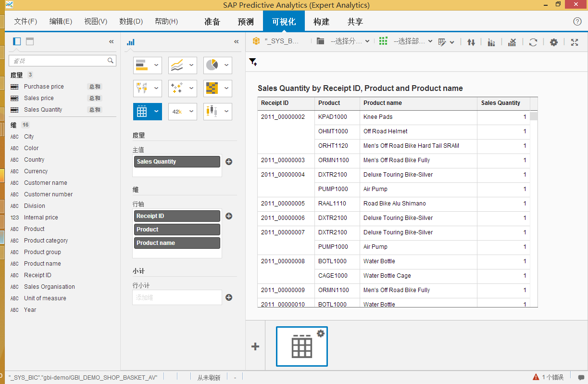588x384 pixels.
Task: Open the 视图(V) menu
Action: 96,22
